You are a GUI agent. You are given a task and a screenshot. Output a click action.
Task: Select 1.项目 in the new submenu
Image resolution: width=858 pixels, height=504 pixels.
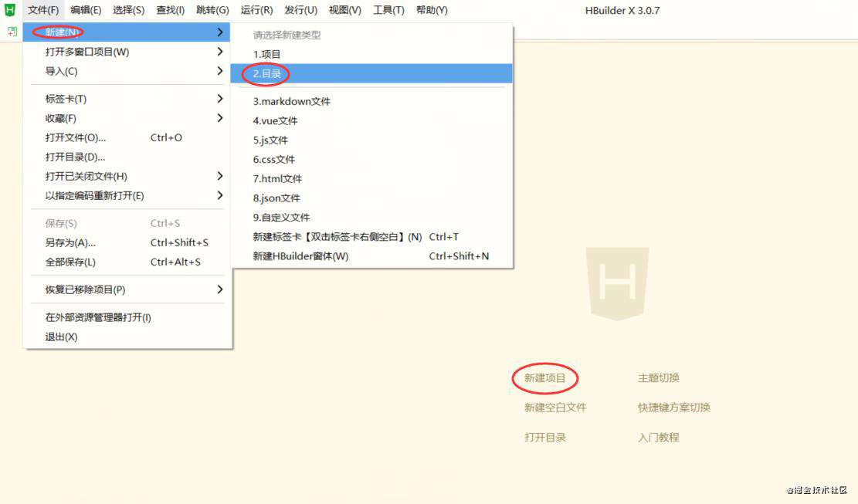[x=371, y=54]
